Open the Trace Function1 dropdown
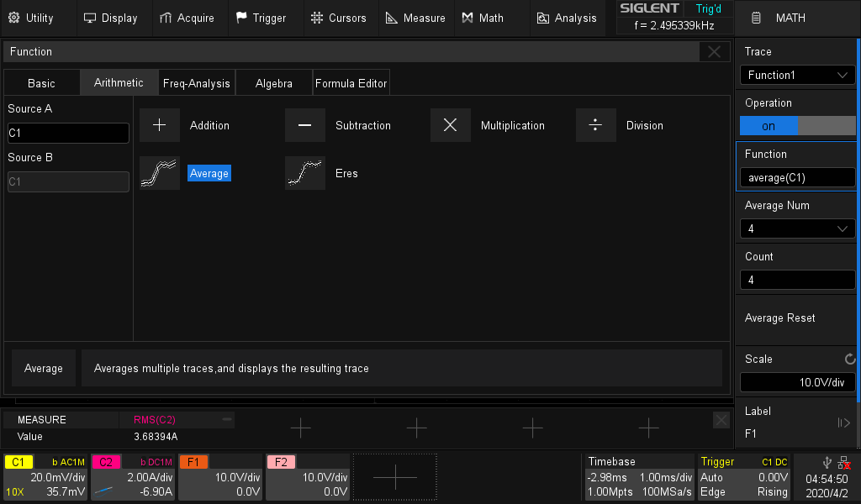861x504 pixels. pos(797,75)
